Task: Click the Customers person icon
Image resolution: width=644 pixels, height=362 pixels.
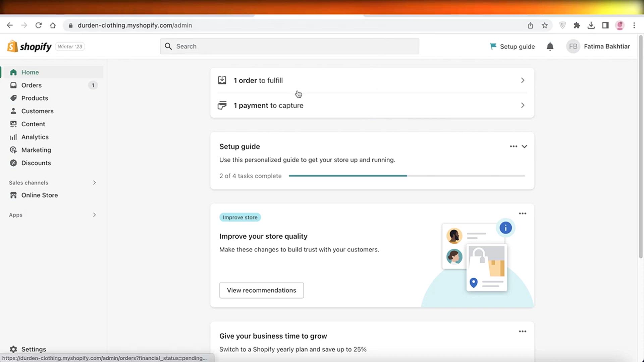Action: 13,111
